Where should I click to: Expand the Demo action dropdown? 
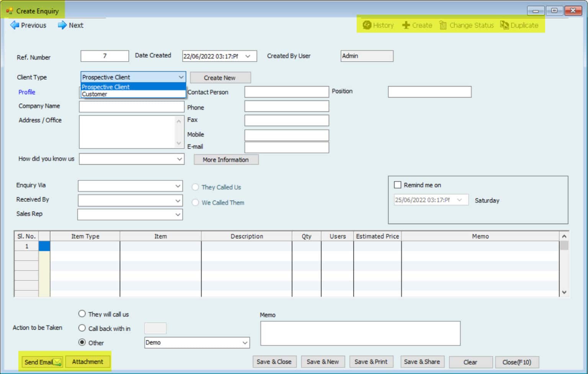tap(245, 343)
